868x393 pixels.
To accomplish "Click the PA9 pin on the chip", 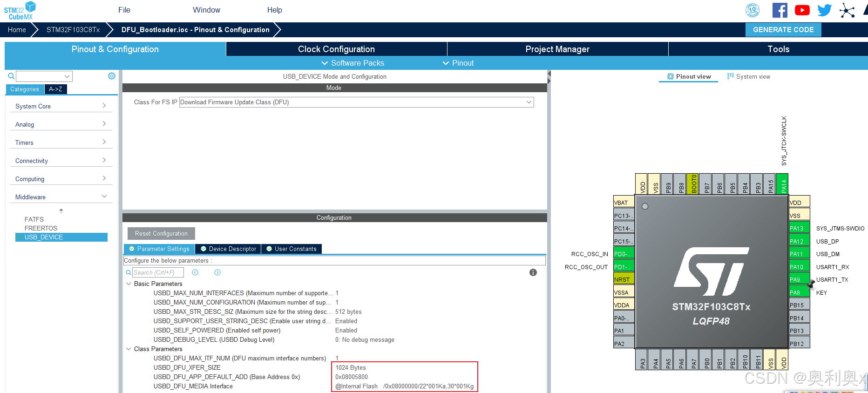I will (x=800, y=279).
